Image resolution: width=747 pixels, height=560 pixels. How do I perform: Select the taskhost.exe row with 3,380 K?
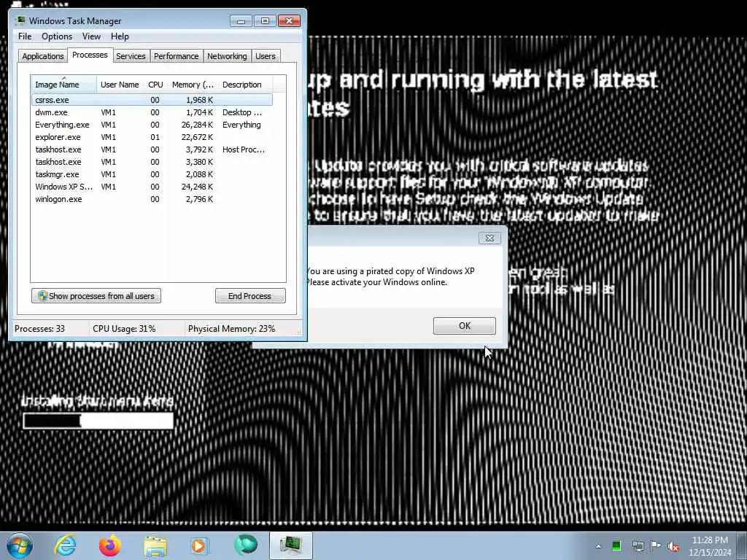point(152,162)
